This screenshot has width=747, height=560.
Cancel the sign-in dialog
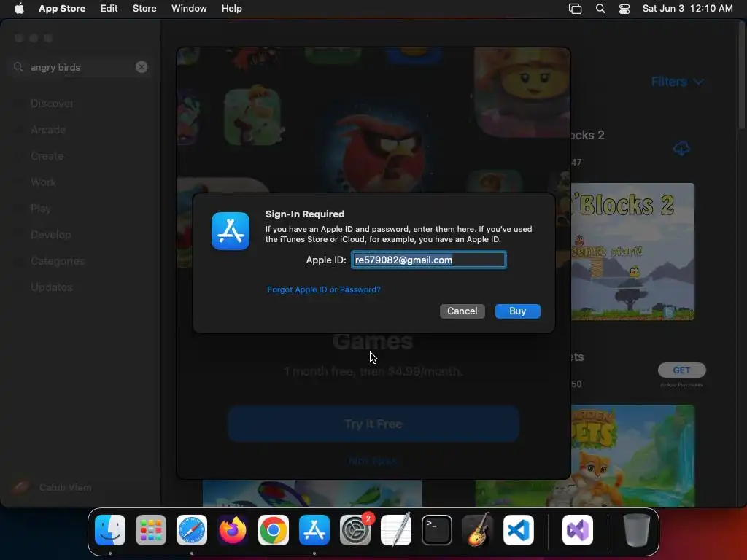(x=462, y=311)
